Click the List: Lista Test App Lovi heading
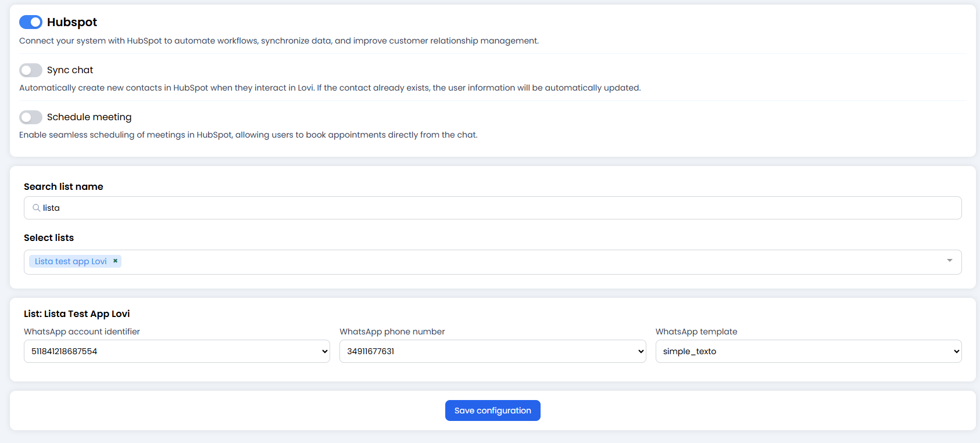This screenshot has height=443, width=980. 77,314
